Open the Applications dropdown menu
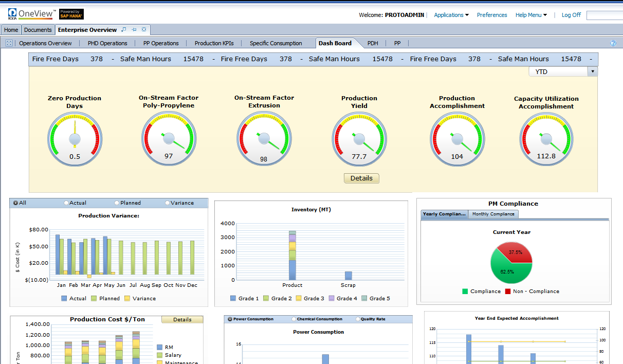This screenshot has height=364, width=623. point(451,15)
